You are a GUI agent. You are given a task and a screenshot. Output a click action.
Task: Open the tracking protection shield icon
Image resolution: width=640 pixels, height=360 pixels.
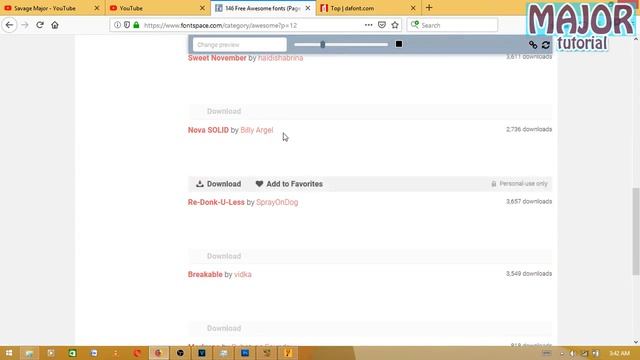click(127, 25)
